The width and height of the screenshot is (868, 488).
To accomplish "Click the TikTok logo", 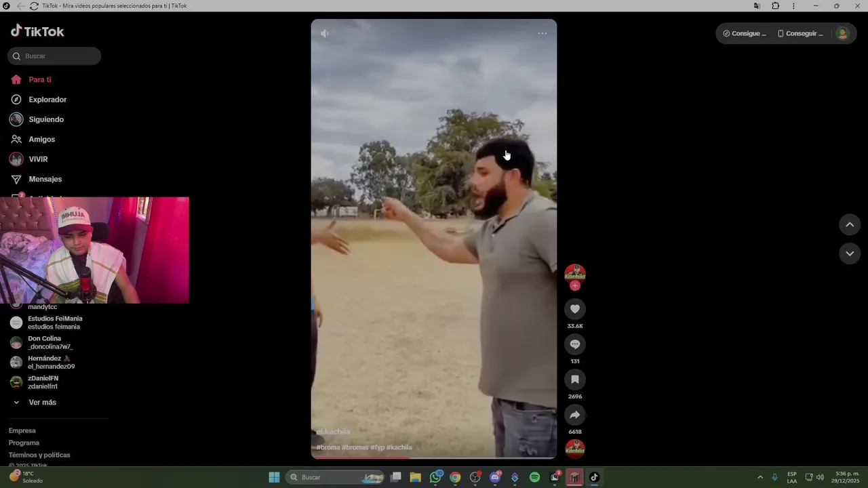I will coord(37,31).
